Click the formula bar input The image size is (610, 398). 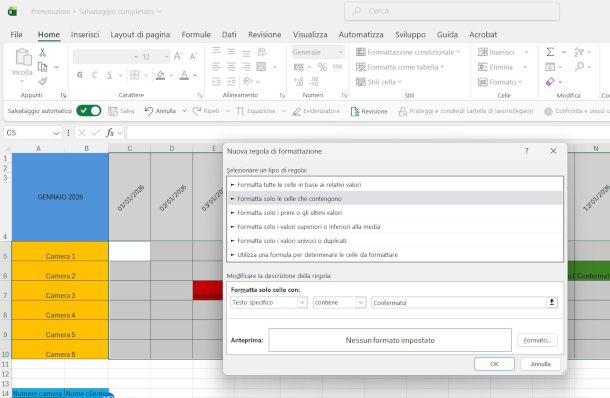368,133
